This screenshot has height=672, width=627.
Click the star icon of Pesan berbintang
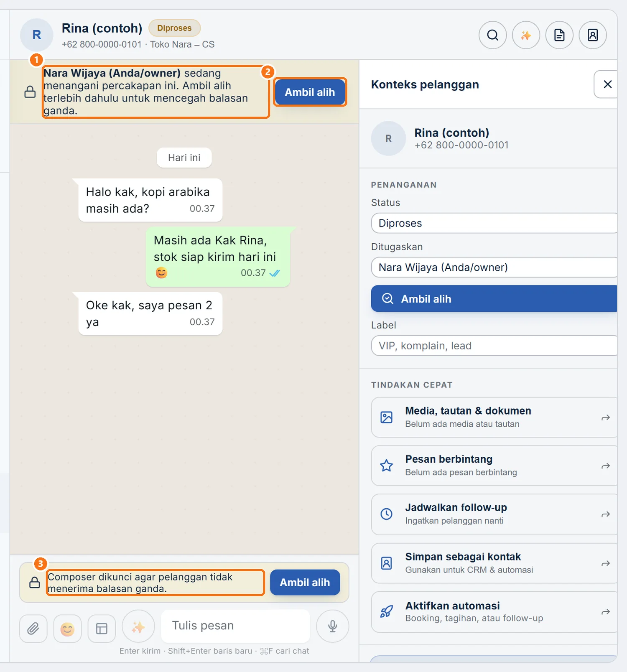[x=387, y=466]
